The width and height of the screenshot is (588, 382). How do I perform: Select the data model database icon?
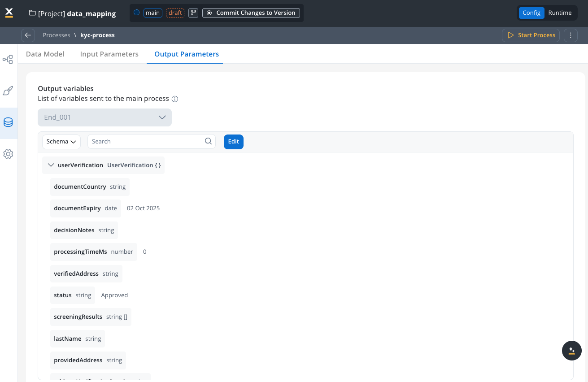coord(8,122)
